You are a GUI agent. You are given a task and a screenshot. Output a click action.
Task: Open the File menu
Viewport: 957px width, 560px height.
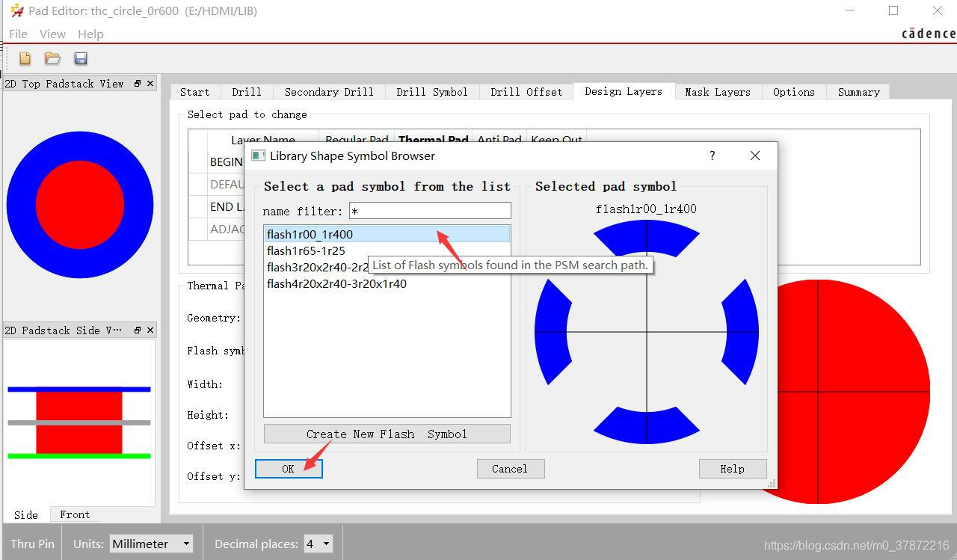18,34
